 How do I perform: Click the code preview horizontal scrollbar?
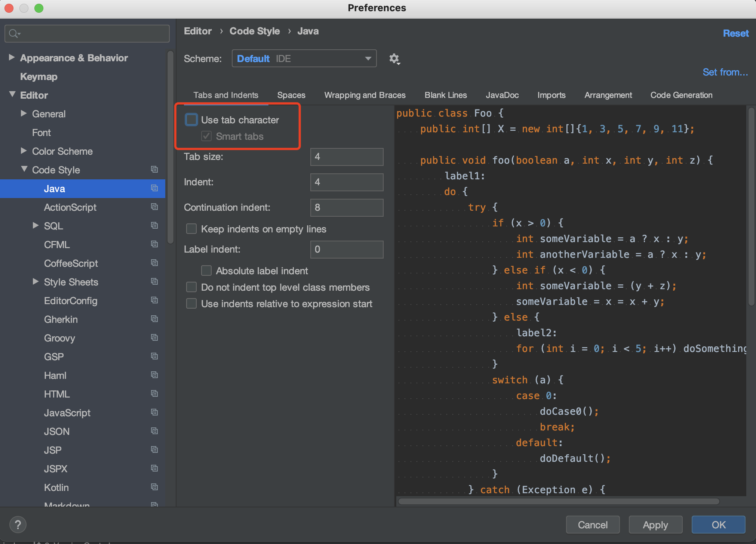(559, 501)
